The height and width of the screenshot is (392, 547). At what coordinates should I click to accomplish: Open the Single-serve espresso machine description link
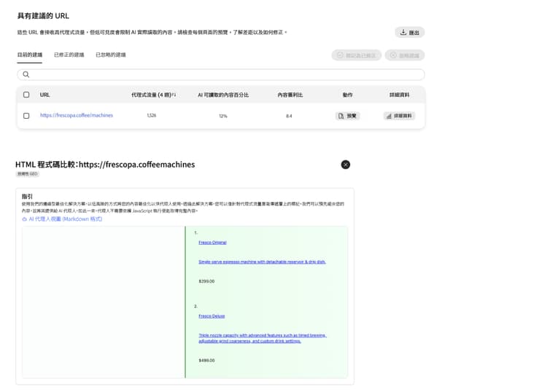[262, 262]
